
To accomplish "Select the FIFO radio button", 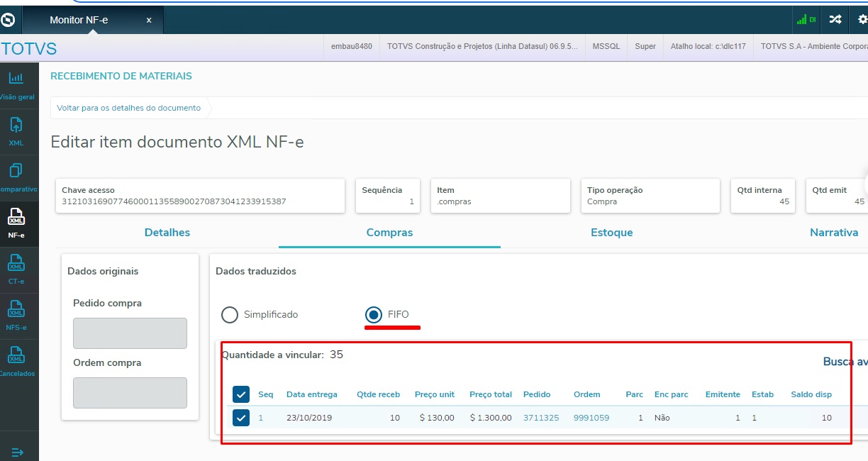I will pyautogui.click(x=373, y=314).
